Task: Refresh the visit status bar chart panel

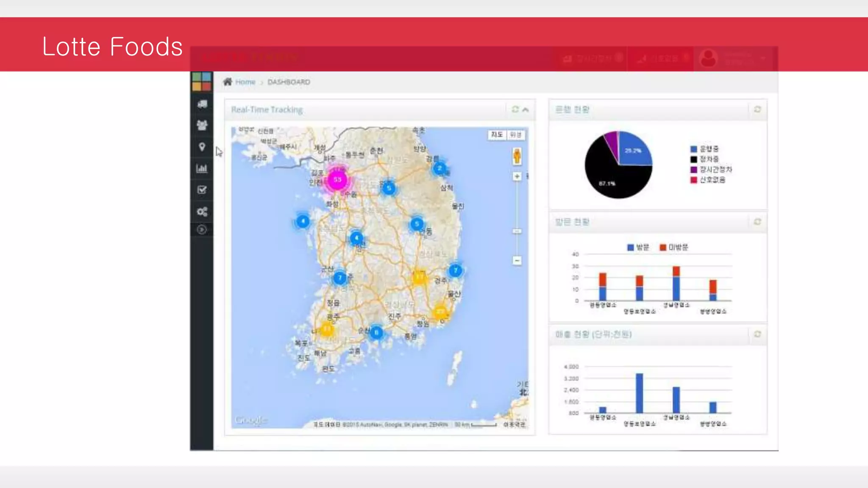Action: [757, 222]
